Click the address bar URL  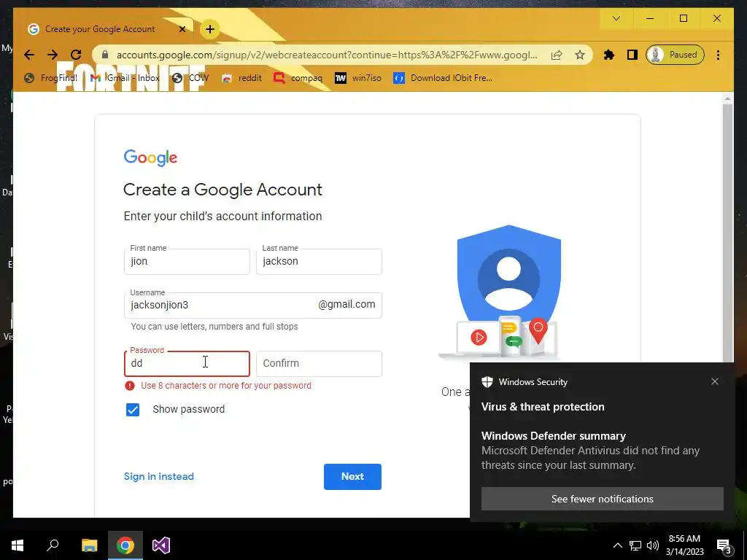[x=327, y=55]
